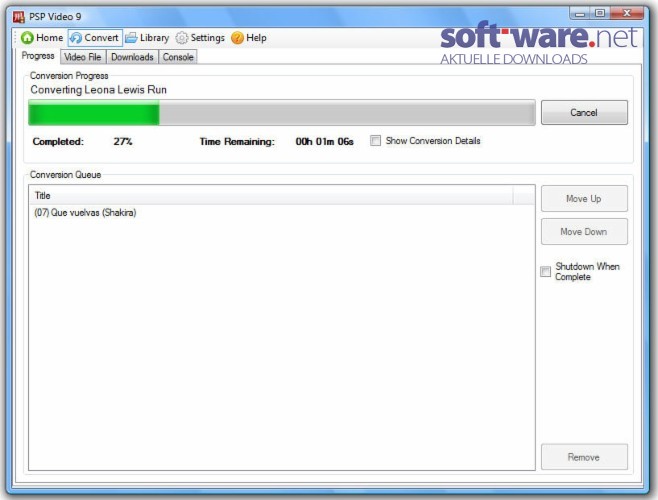Open the Library section
The image size is (658, 500).
147,38
